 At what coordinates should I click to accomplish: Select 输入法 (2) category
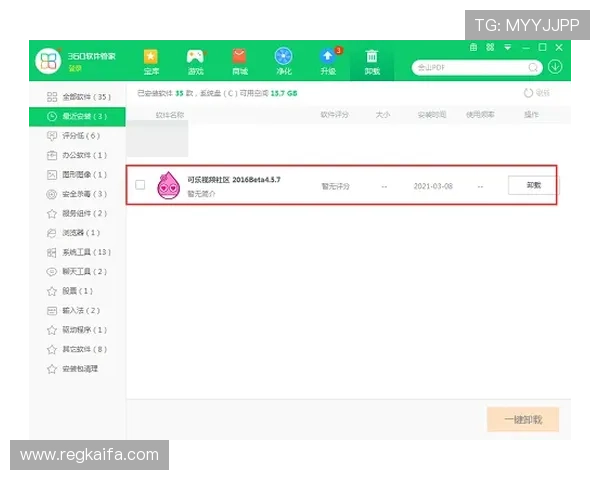pos(77,310)
